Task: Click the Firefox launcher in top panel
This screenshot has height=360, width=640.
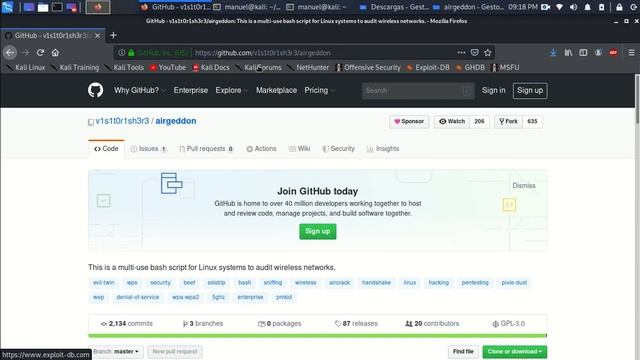Action: coord(98,7)
